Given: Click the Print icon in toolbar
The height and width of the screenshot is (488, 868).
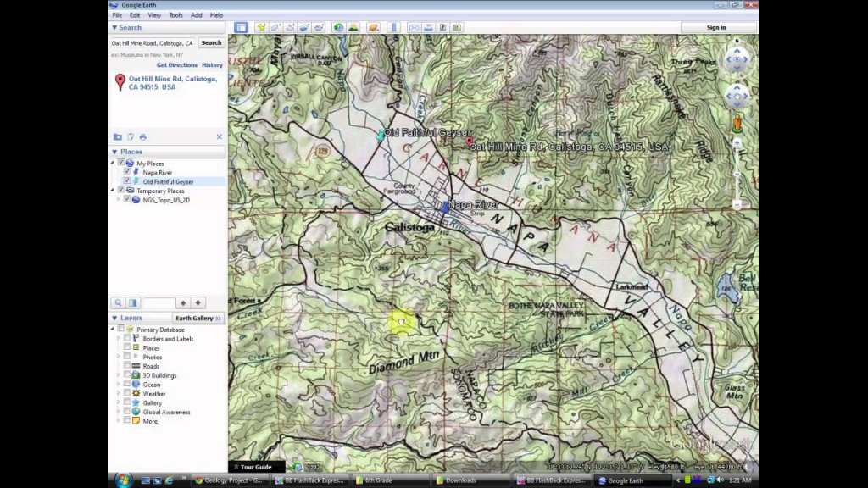Looking at the screenshot, I should click(x=429, y=28).
